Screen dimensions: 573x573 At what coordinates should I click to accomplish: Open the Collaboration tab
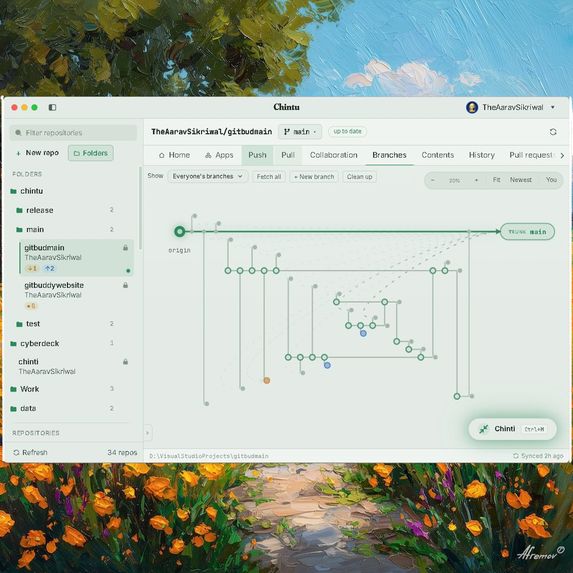(x=334, y=155)
